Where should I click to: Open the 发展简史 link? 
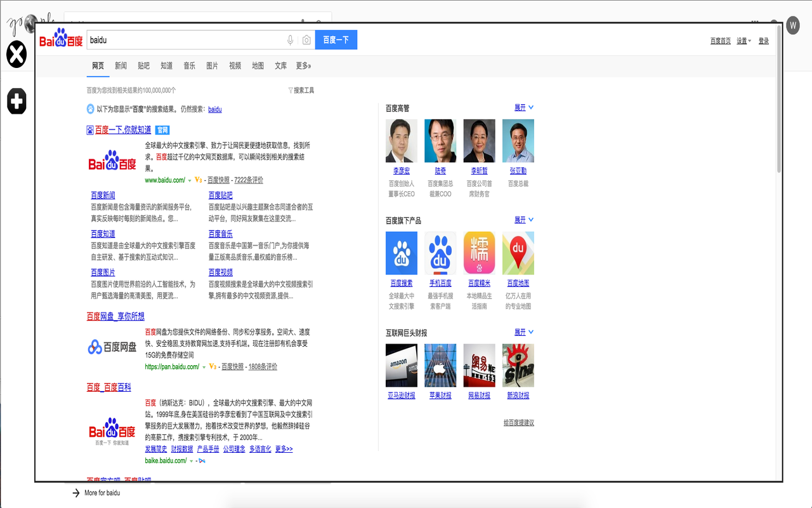click(155, 449)
